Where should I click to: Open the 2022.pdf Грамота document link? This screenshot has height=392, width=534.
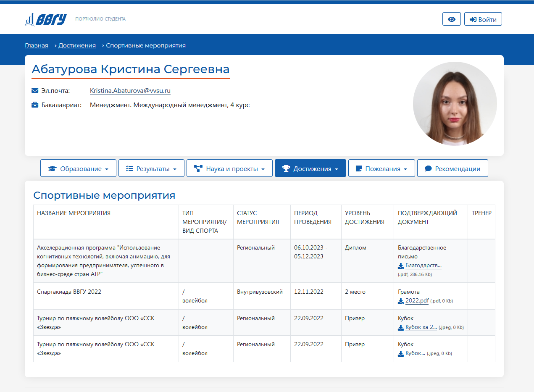click(417, 301)
